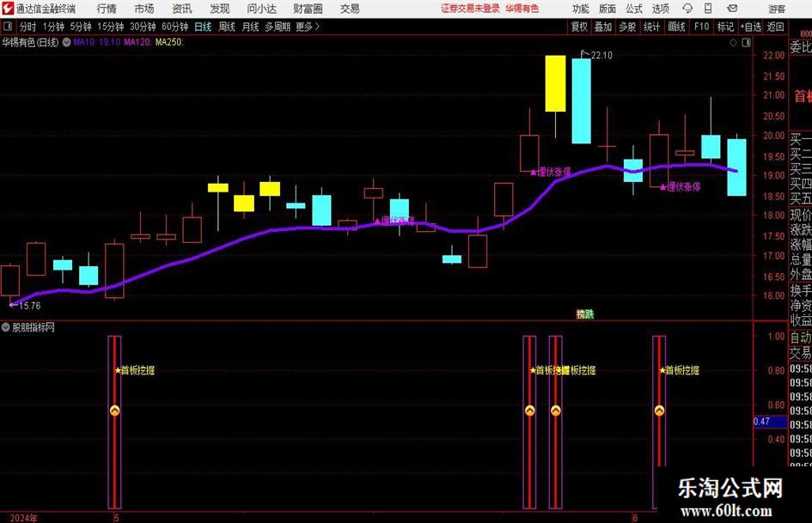The height and width of the screenshot is (523, 812).
Task: Switch to the 30分钟 period tab
Action: click(143, 27)
